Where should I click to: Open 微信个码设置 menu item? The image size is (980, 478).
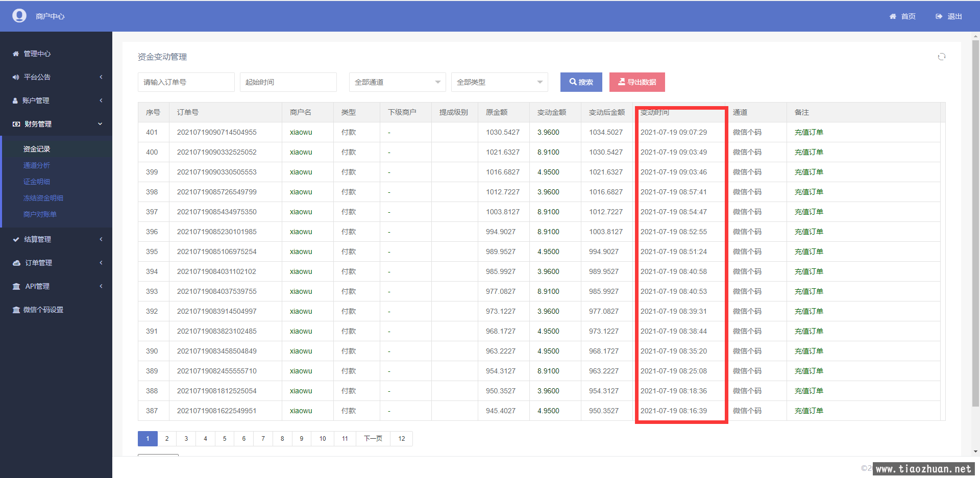click(43, 310)
